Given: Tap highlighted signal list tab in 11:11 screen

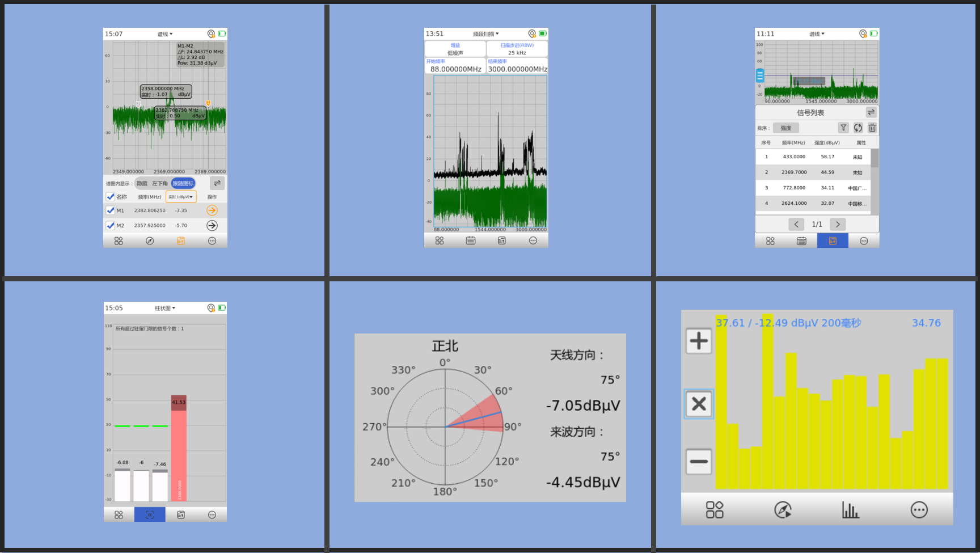Looking at the screenshot, I should [833, 241].
